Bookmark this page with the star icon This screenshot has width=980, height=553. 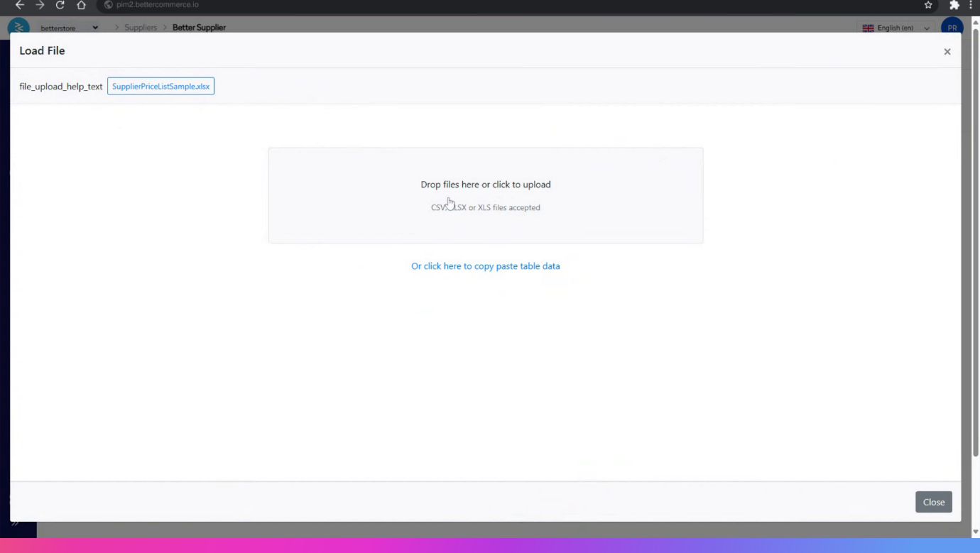(928, 5)
